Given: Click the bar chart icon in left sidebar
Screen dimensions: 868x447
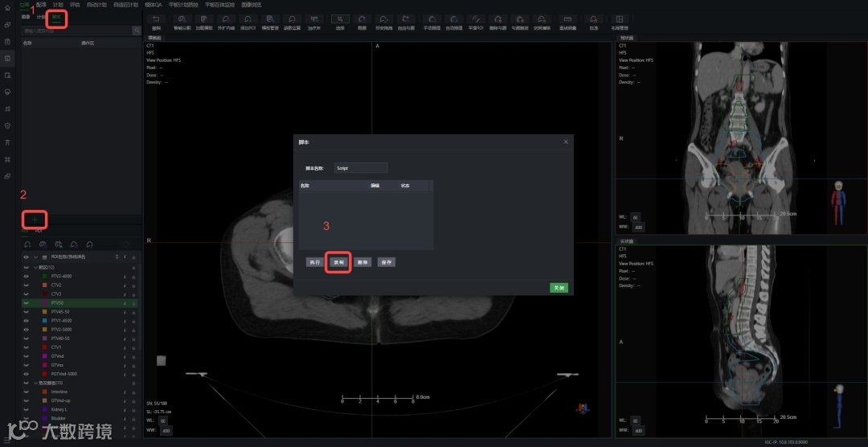Looking at the screenshot, I should click(7, 109).
